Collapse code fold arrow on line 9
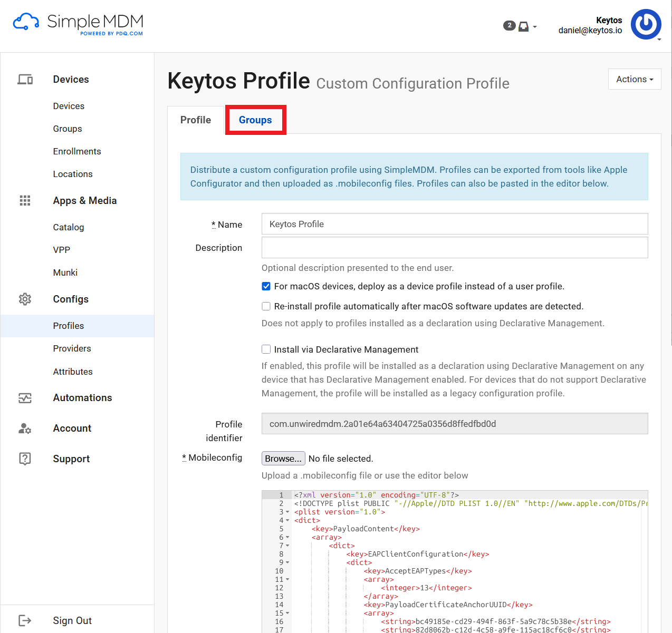Viewport: 672px width, 633px height. pos(287,563)
